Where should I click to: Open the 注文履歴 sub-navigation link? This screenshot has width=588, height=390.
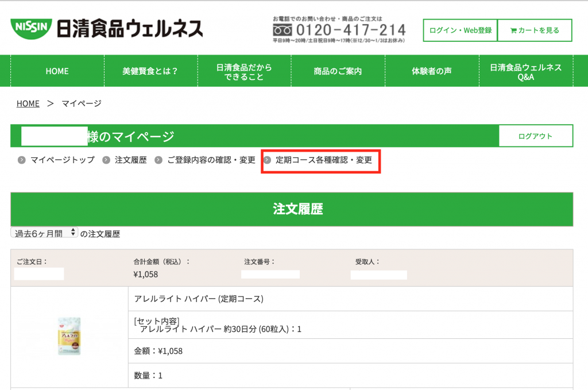(131, 160)
